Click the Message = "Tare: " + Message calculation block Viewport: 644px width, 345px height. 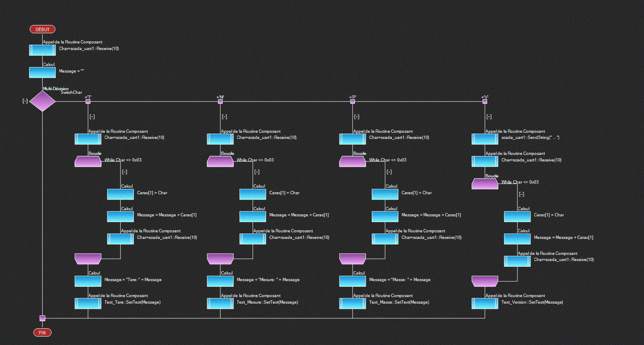[x=88, y=281]
